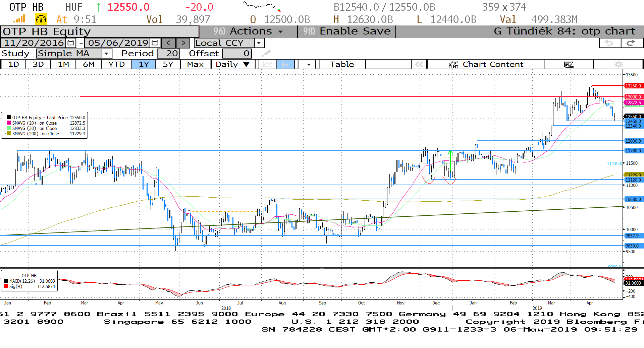Open the Local CCY currency dropdown
644x348 pixels.
(259, 43)
